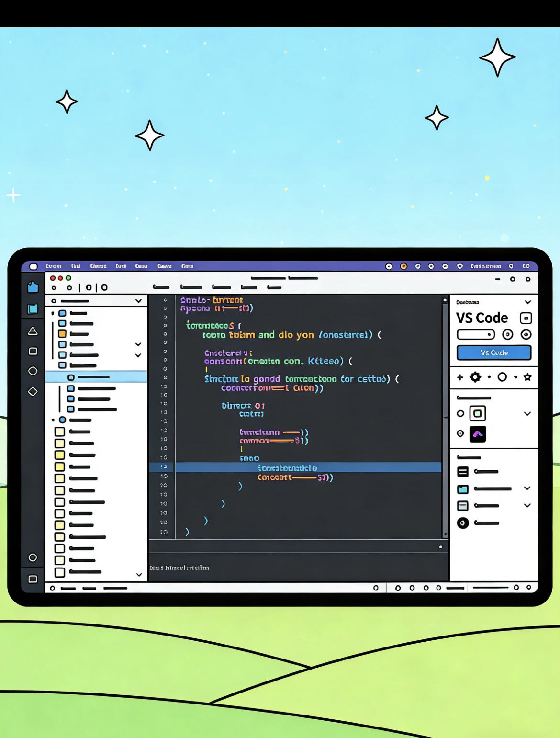560x738 pixels.
Task: Open the blue file icon atop the activity bar
Action: click(33, 287)
